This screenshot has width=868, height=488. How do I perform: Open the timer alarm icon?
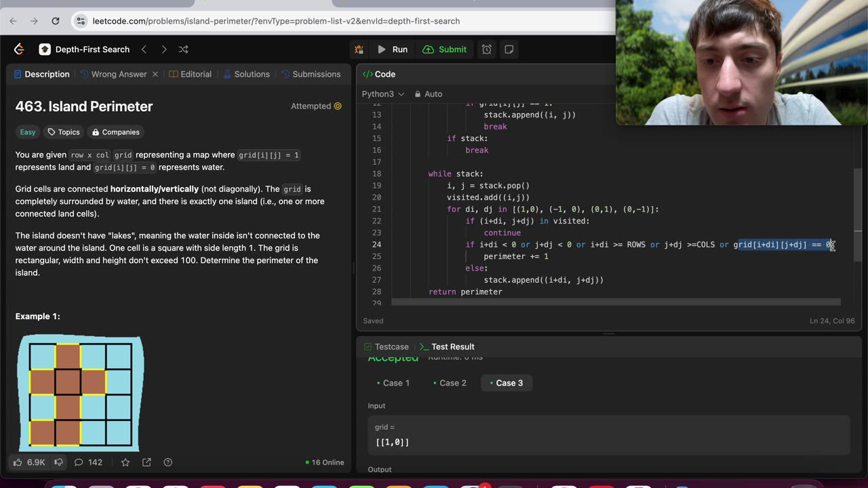[x=487, y=49]
